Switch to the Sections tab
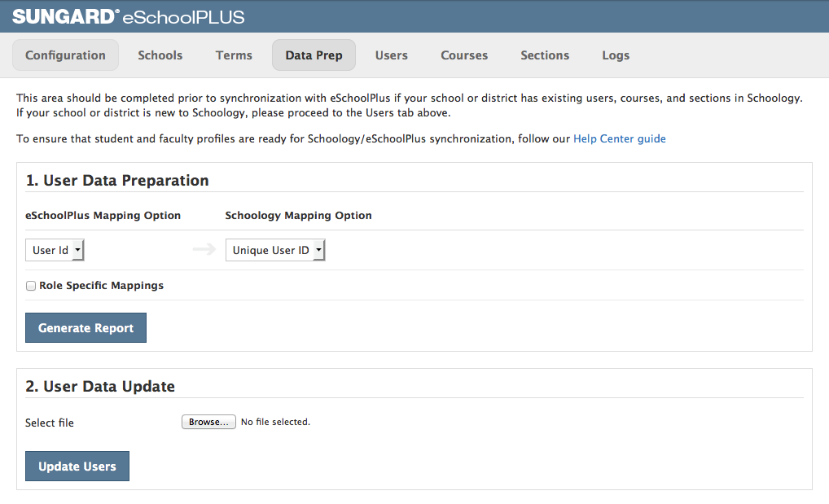This screenshot has height=504, width=829. (x=545, y=55)
